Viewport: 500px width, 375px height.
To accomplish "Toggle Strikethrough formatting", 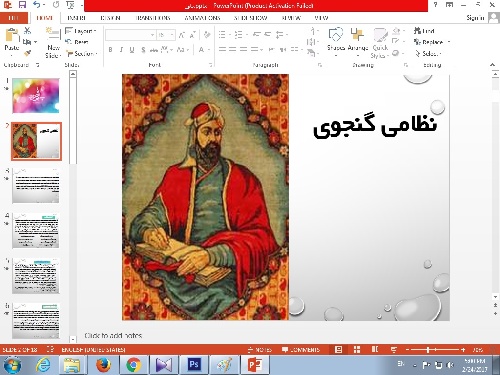I will pos(154,50).
